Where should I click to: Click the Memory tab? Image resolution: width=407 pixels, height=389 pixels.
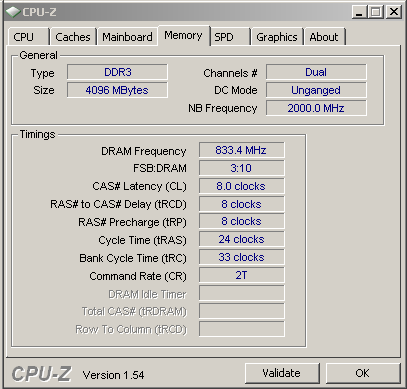pos(183,35)
